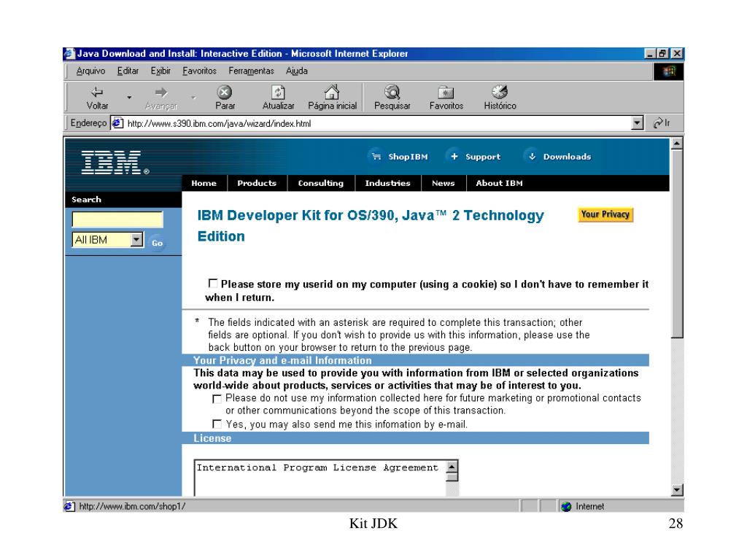
Task: Go to the News nav tab
Action: coord(443,183)
